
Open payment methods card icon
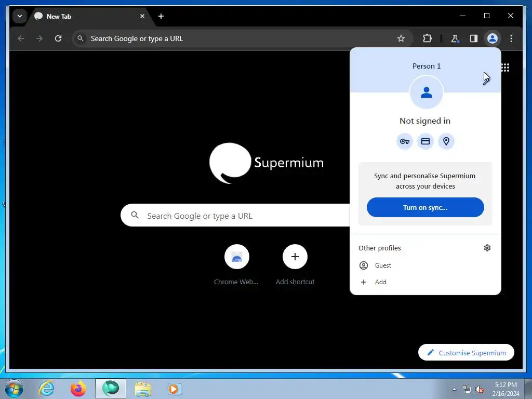coord(425,141)
